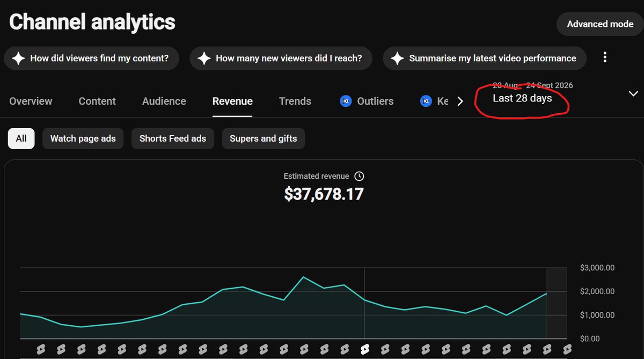Expand the date range dropdown arrow
This screenshot has width=644, height=359.
click(633, 94)
